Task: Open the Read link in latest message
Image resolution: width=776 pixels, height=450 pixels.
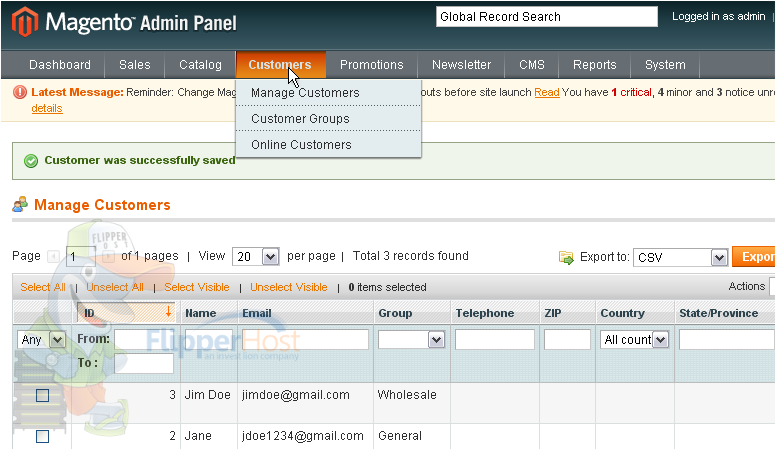Action: pyautogui.click(x=547, y=93)
